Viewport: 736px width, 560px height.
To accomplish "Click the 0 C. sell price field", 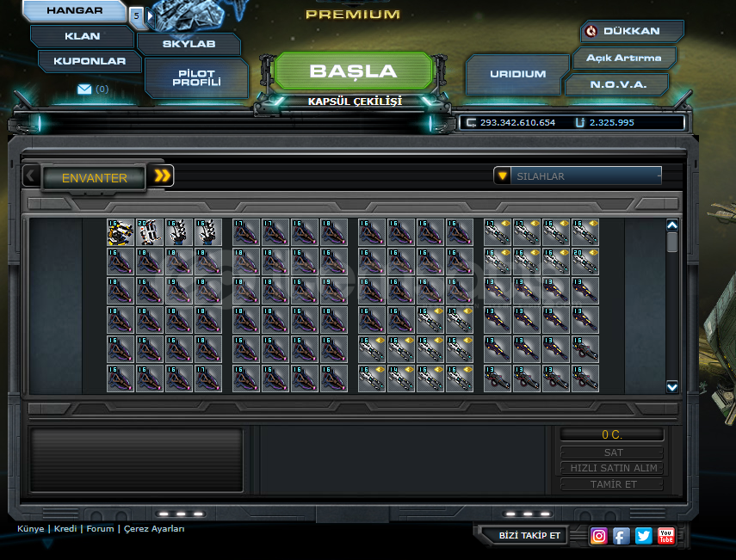I will pos(612,434).
